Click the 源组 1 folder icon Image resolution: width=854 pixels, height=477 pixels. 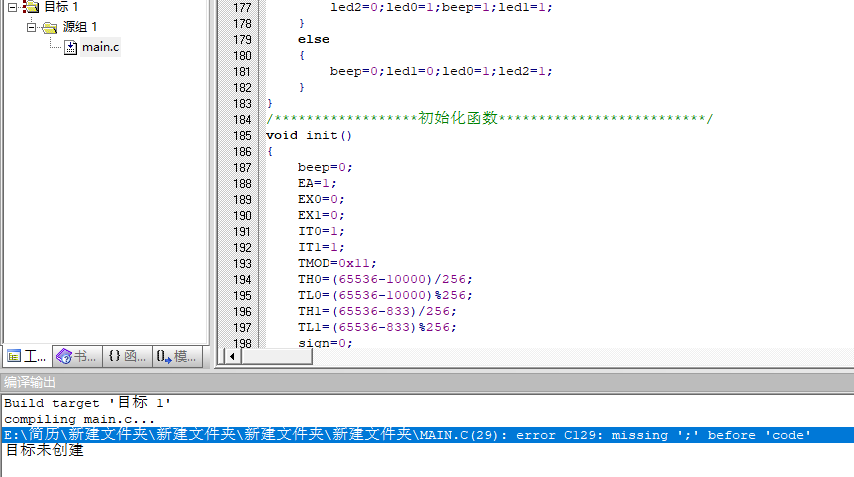[49, 27]
